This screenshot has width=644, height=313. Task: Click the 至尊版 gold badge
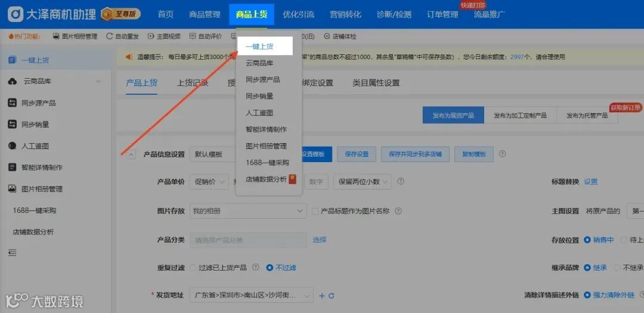(120, 14)
